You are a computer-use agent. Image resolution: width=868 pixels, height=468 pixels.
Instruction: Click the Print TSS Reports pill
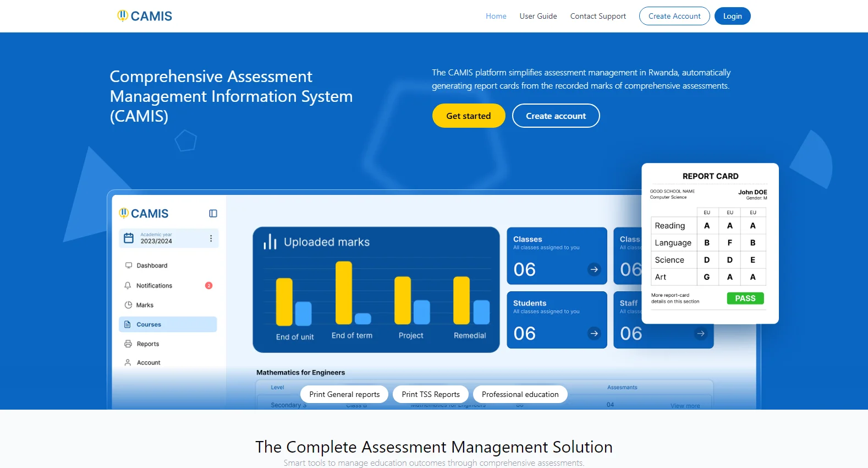(431, 394)
